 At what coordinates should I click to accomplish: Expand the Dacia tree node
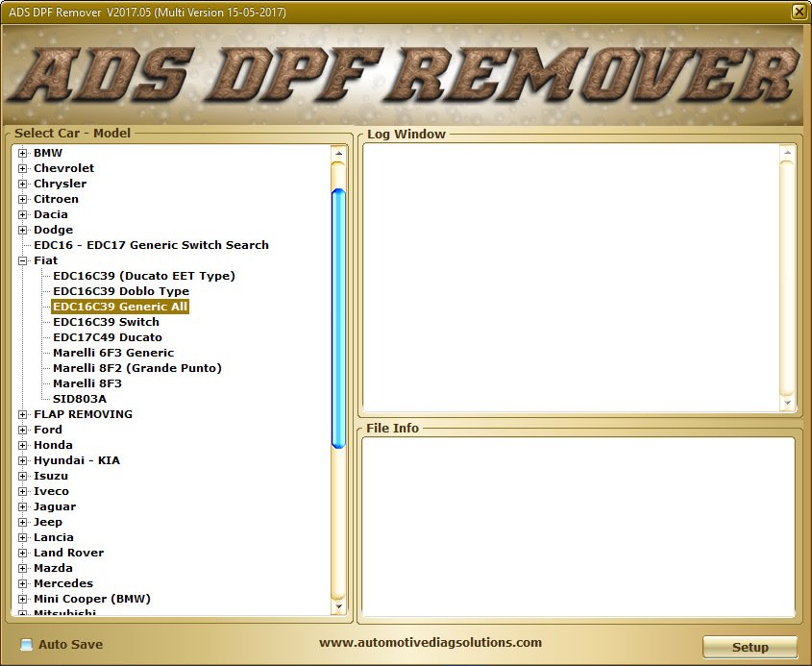coord(22,214)
